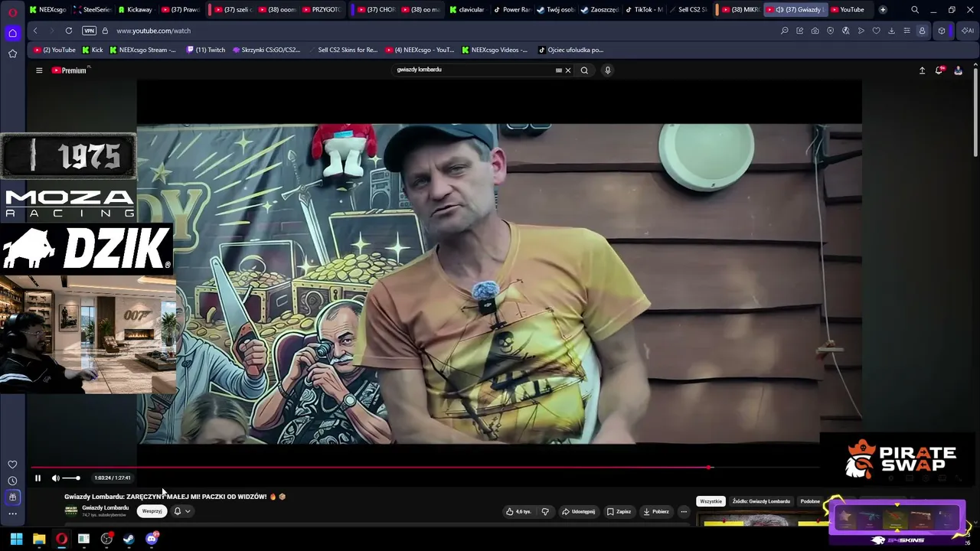The image size is (980, 551).
Task: Add page to bookmarks with heart icon
Action: [x=877, y=31]
